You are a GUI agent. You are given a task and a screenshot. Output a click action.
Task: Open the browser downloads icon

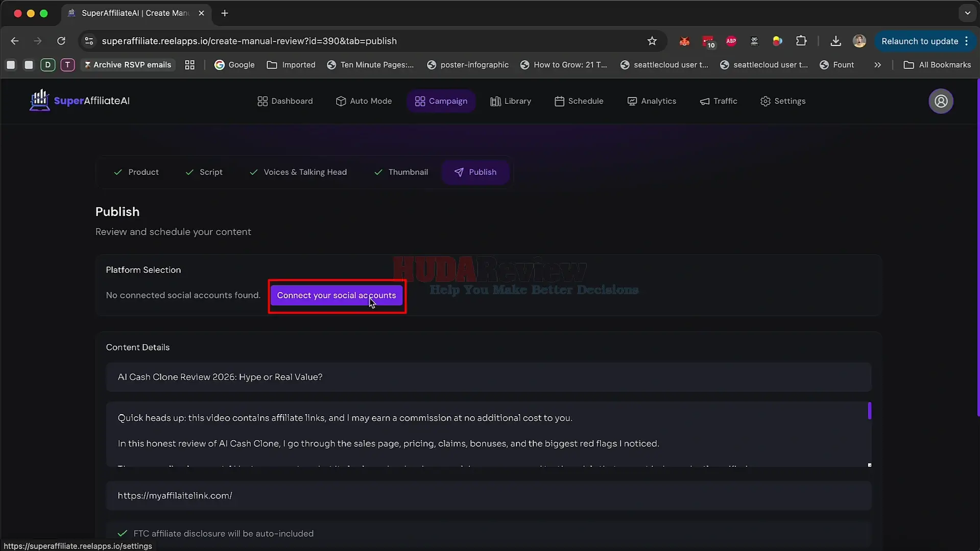point(835,41)
